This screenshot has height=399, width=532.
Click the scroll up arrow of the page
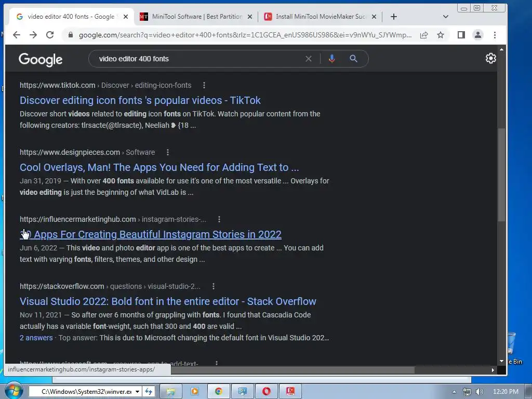[501, 49]
